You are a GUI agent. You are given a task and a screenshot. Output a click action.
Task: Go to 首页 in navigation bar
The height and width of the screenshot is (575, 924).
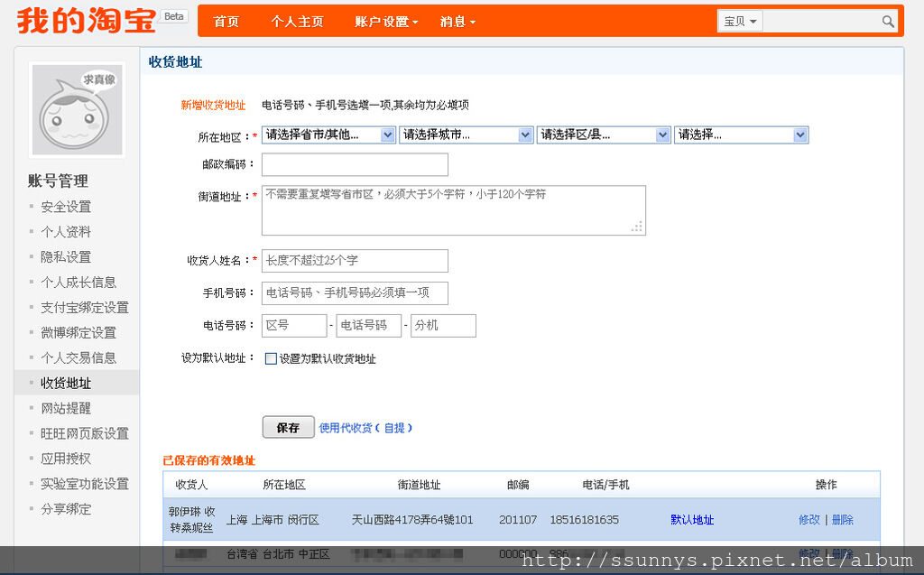click(x=226, y=22)
